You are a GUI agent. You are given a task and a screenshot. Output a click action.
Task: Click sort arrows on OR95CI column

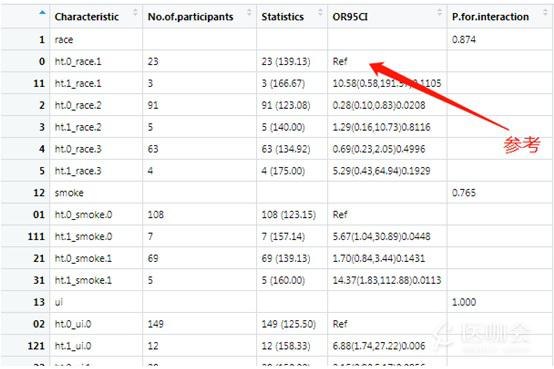tap(440, 13)
